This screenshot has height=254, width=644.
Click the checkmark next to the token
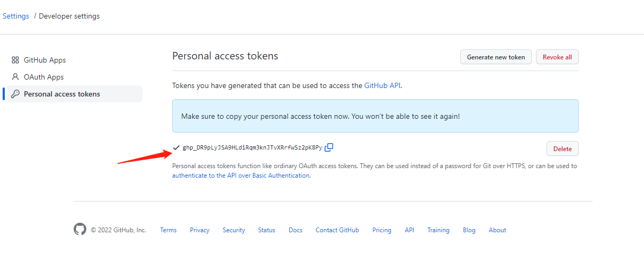176,147
